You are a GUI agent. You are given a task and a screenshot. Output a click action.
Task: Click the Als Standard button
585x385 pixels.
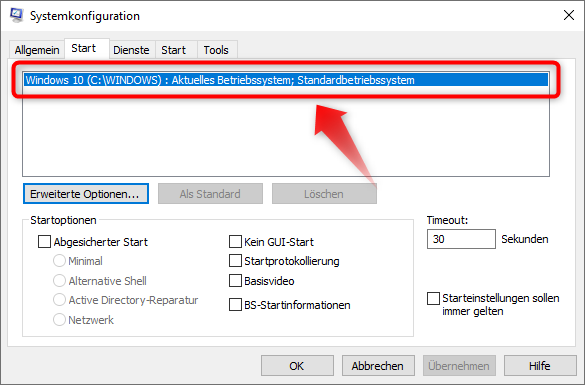[x=210, y=194]
